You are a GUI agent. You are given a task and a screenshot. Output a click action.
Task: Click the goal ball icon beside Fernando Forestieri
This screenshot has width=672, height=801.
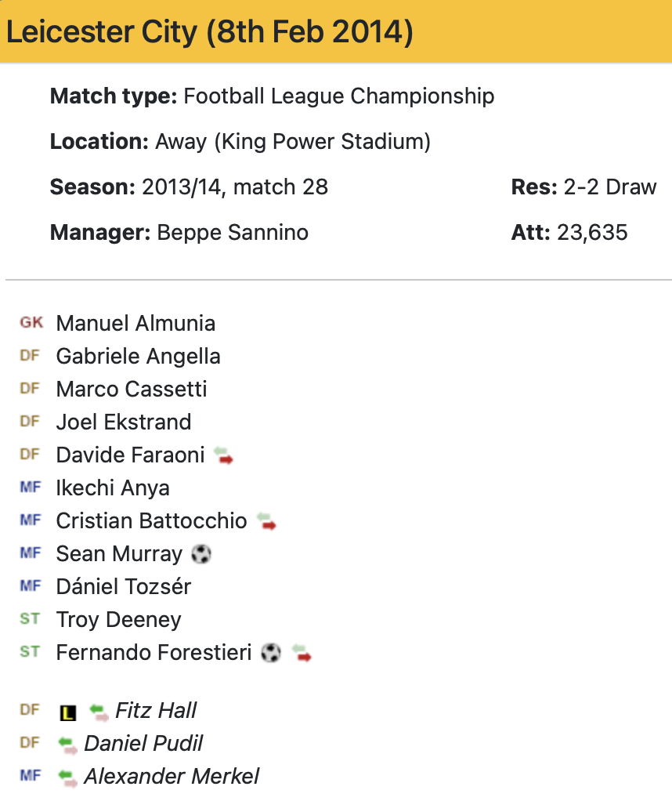tap(271, 652)
